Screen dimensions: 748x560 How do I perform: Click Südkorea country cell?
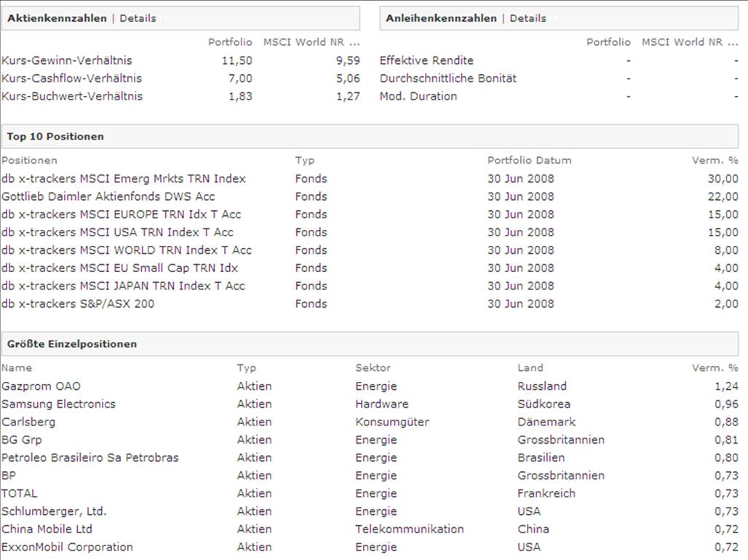pos(544,404)
